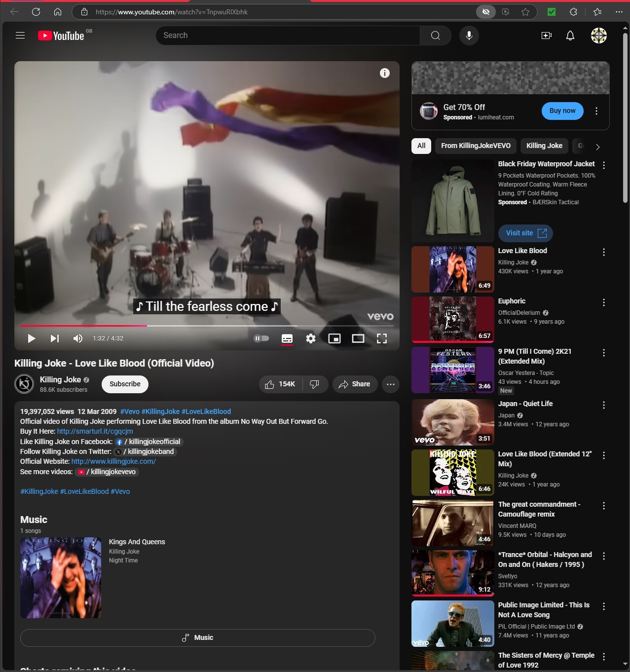Click Visit site for waterproof jacket
The image size is (630, 672).
point(526,233)
